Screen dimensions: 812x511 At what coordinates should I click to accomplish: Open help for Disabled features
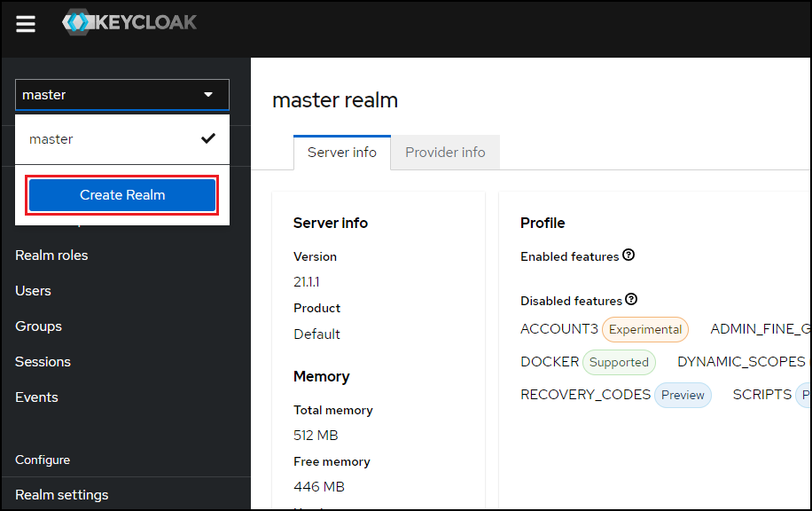click(x=631, y=299)
